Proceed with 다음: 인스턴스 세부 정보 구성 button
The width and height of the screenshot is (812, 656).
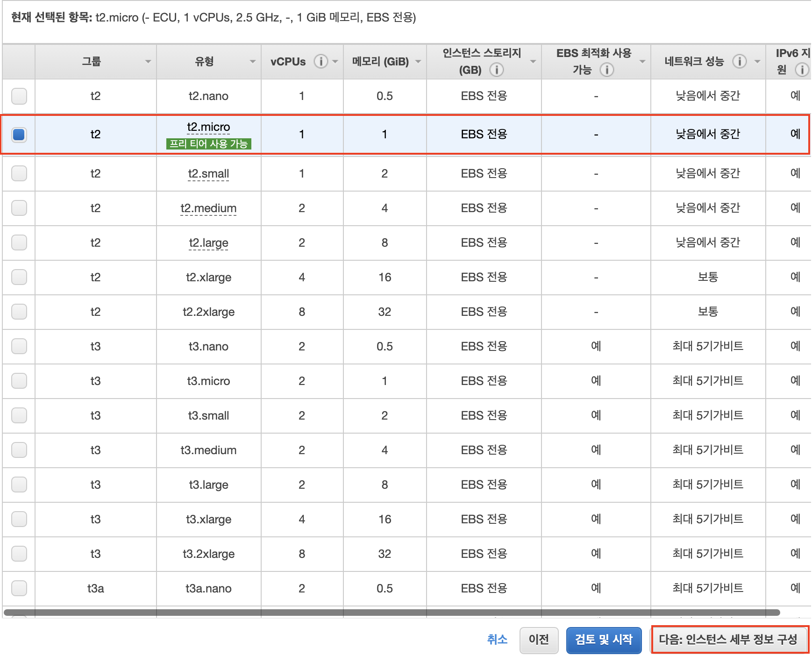pyautogui.click(x=729, y=640)
